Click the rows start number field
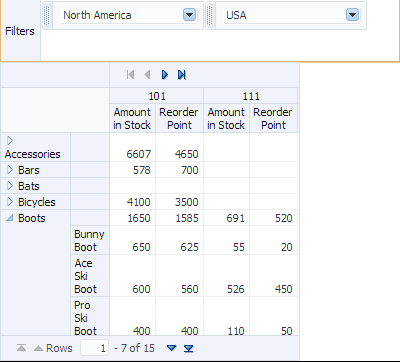 [94, 348]
